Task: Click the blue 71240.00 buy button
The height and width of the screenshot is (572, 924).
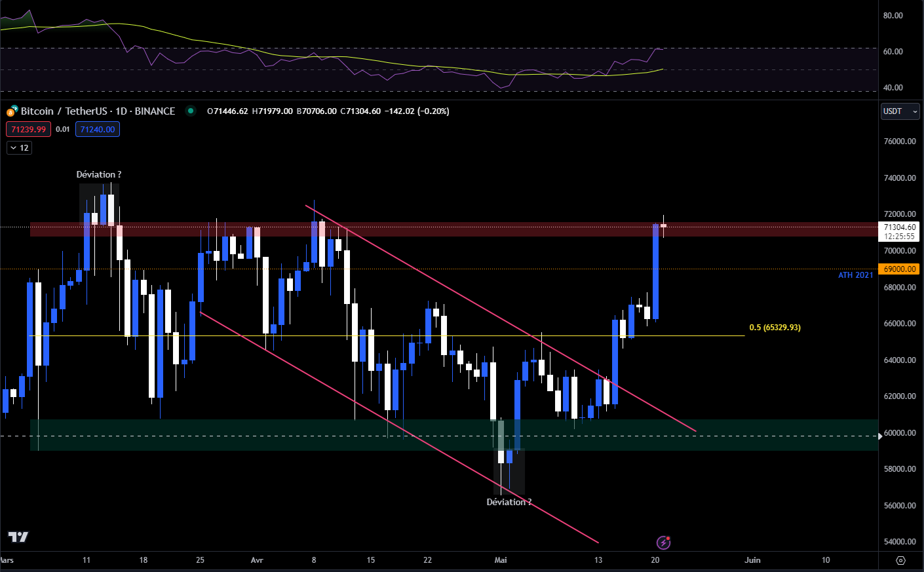Action: 97,129
